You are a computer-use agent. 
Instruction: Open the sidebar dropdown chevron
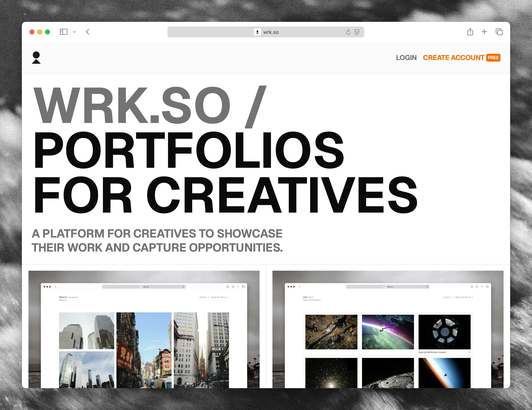(74, 32)
